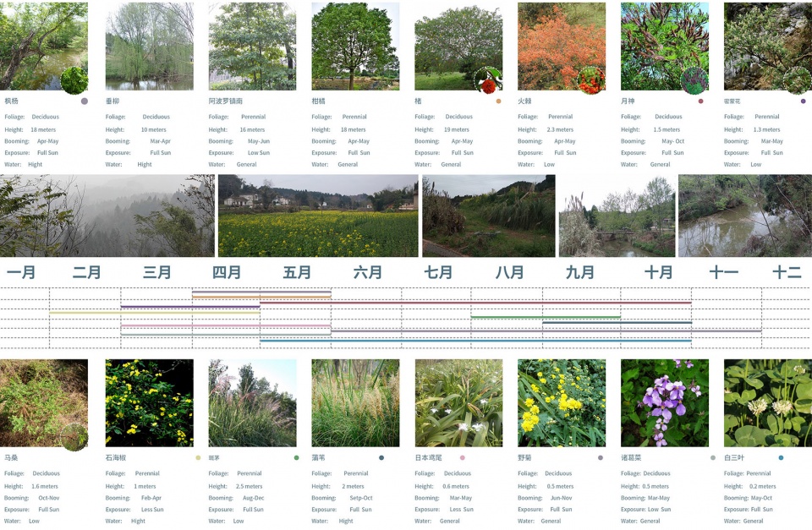The height and width of the screenshot is (530, 812).
Task: Select the 九月 month label
Action: click(579, 273)
